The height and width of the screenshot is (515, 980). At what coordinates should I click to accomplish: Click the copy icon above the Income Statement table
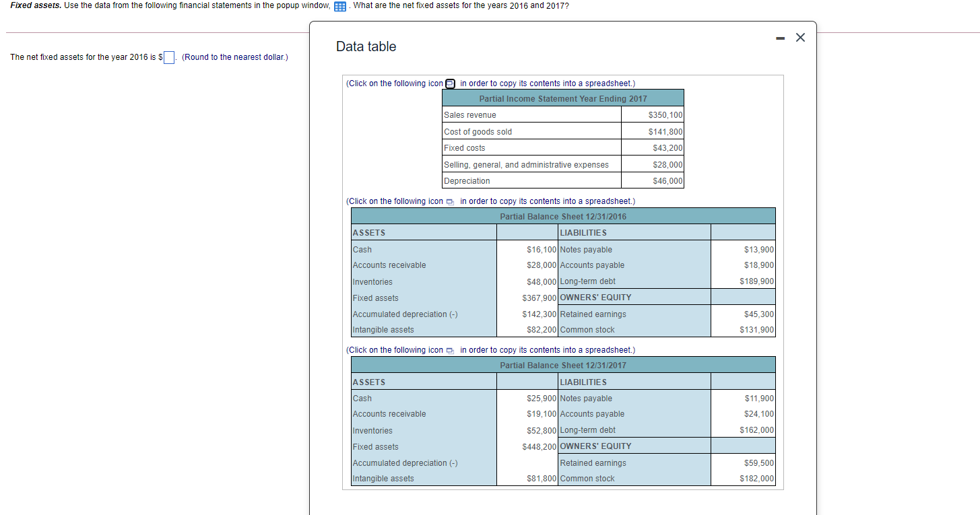pos(450,83)
